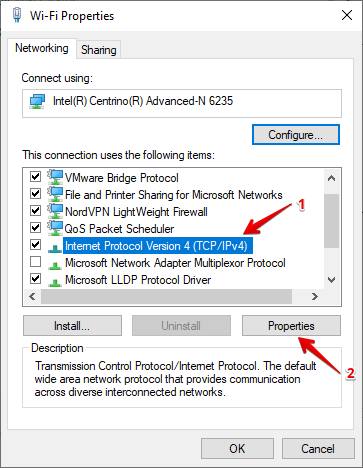Switch to the Sharing tab
Viewport: 363px width, 468px height.
pos(99,50)
